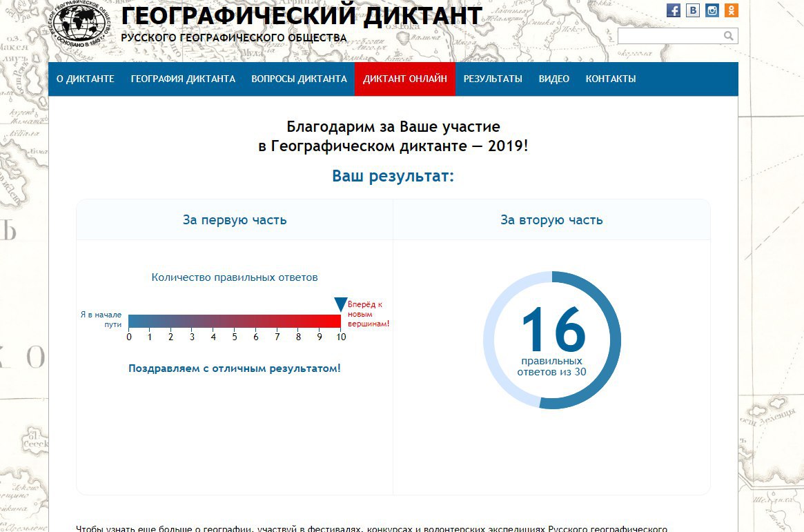The height and width of the screenshot is (532, 804).
Task: Click the 'За вторую часть' heading
Action: point(551,220)
